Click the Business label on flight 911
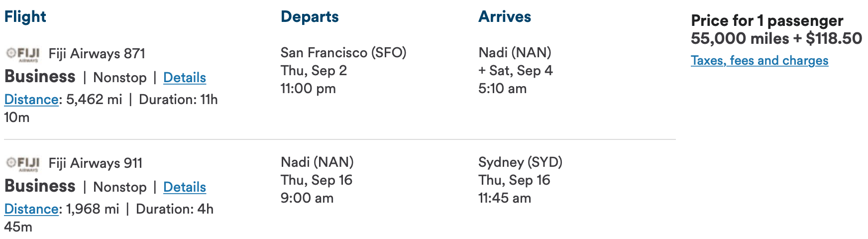This screenshot has width=868, height=239. [40, 186]
